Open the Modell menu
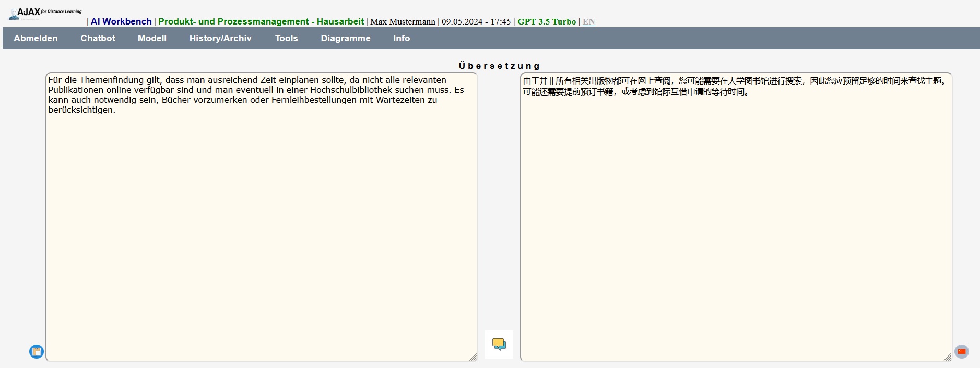The width and height of the screenshot is (980, 368). pyautogui.click(x=152, y=38)
